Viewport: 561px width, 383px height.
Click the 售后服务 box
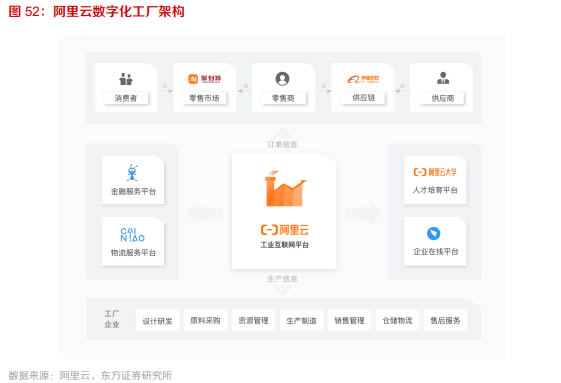click(445, 320)
